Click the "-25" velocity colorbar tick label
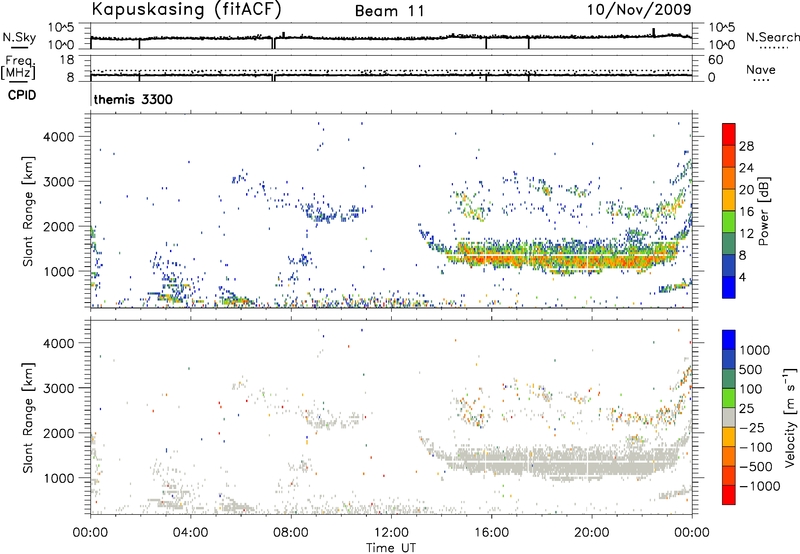Image resolution: width=800 pixels, height=554 pixels. (x=752, y=427)
